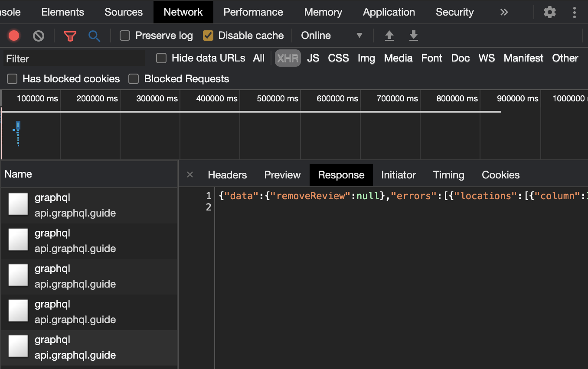Open the Online throttling dropdown
This screenshot has height=369, width=588.
(332, 36)
